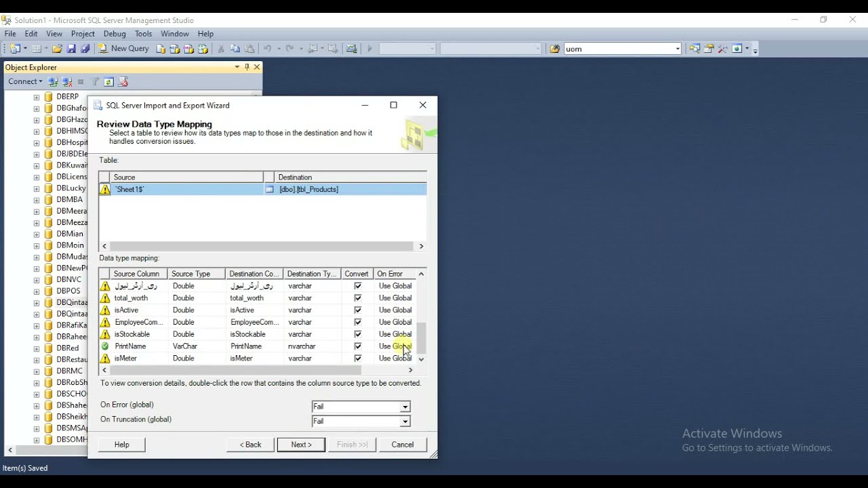
Task: Expand the DBMBA database node
Action: tap(37, 200)
